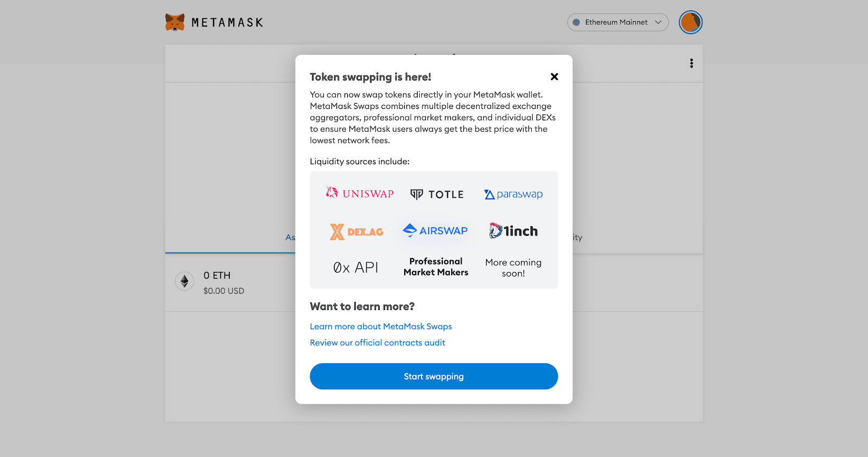Screen dimensions: 868x457
Task: Open the account avatar menu
Action: (x=691, y=22)
